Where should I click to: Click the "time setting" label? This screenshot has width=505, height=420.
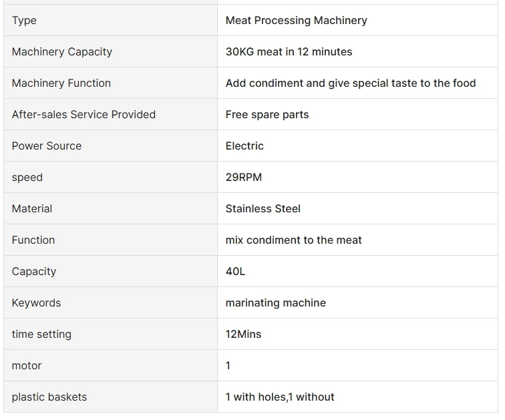pos(41,335)
